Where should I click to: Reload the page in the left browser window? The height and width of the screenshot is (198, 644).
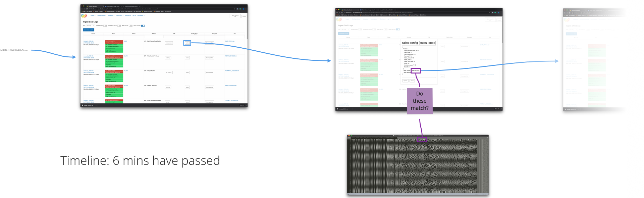87,9
